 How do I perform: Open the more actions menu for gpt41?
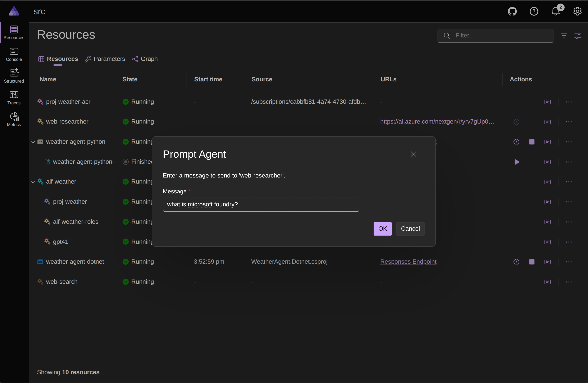[x=569, y=242]
